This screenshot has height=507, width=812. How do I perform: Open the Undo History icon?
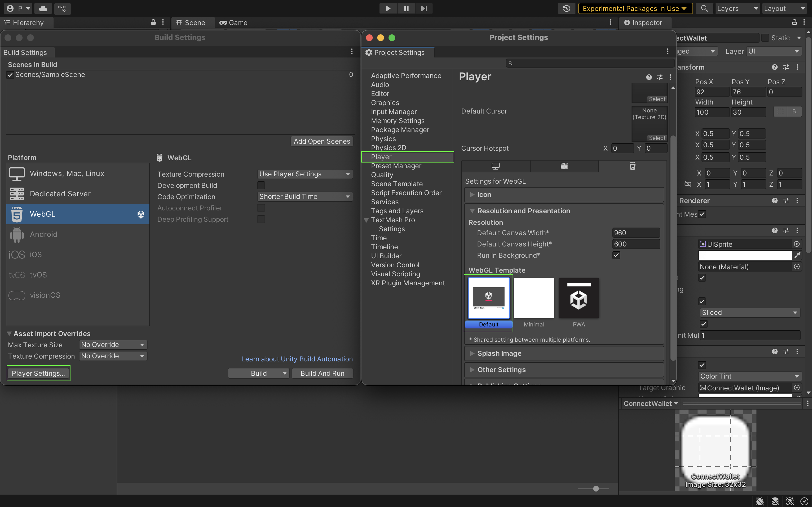(x=566, y=8)
